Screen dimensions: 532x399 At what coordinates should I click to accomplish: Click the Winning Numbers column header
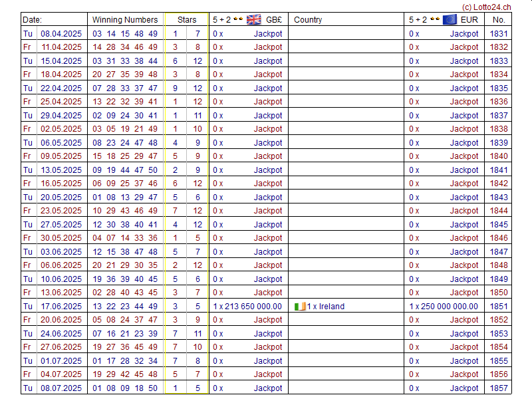click(125, 20)
